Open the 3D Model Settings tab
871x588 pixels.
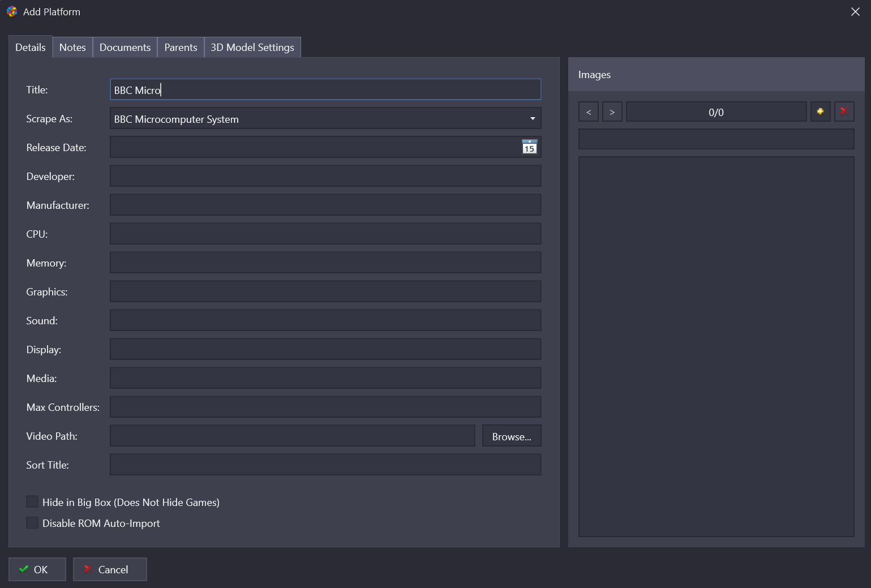[252, 48]
